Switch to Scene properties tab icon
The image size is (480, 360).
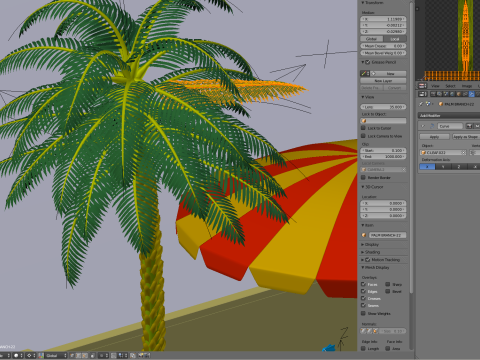tap(446, 94)
